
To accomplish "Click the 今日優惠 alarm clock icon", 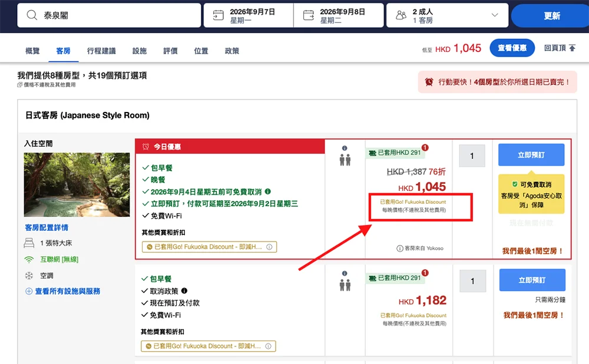I will pyautogui.click(x=145, y=147).
